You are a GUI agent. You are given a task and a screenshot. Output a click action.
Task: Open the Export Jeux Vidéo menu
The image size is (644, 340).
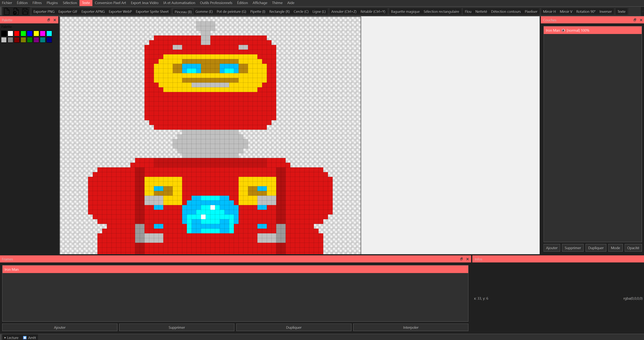click(x=144, y=3)
